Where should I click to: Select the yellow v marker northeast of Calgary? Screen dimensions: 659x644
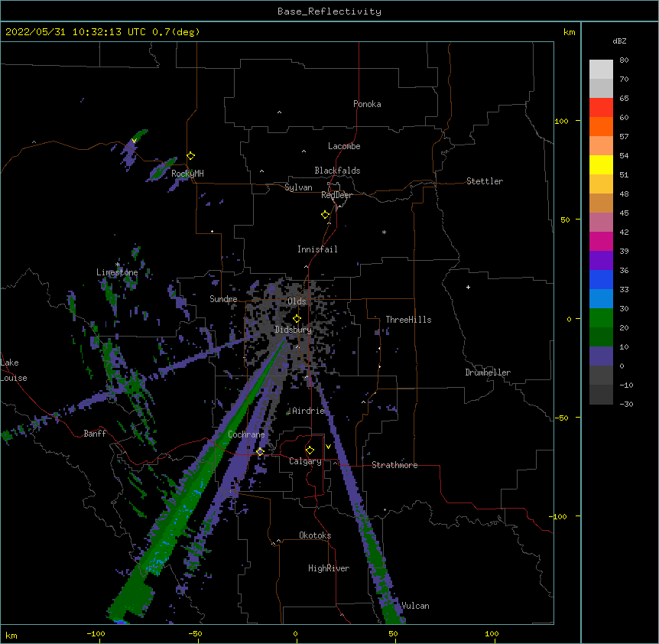(328, 447)
